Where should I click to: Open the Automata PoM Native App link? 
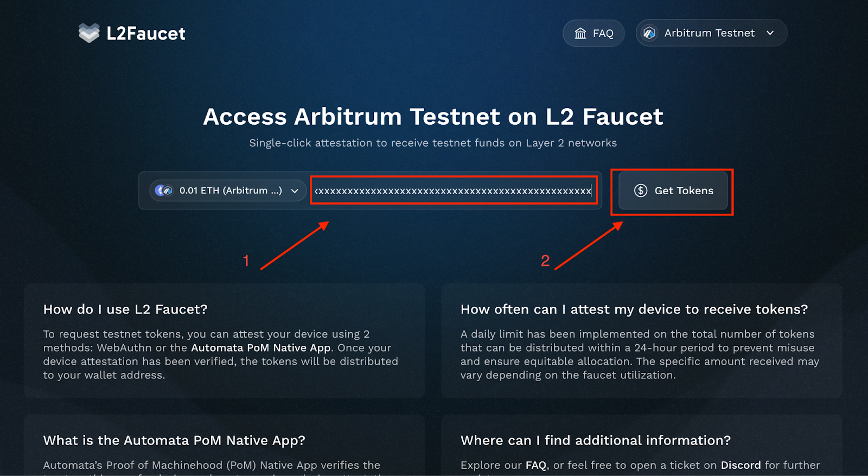260,348
